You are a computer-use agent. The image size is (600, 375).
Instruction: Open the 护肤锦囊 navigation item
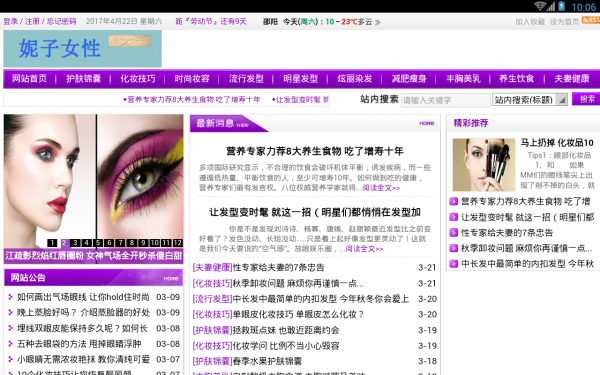[x=83, y=79]
